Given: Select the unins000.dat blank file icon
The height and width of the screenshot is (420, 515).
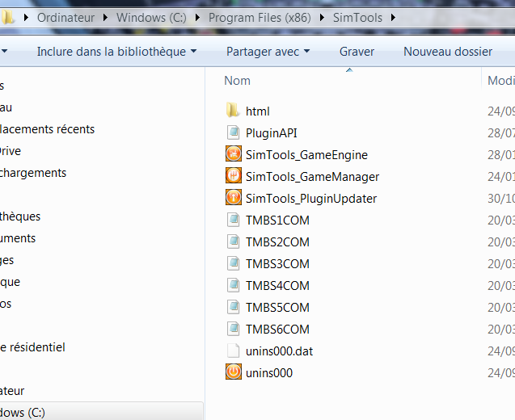Looking at the screenshot, I should [233, 351].
